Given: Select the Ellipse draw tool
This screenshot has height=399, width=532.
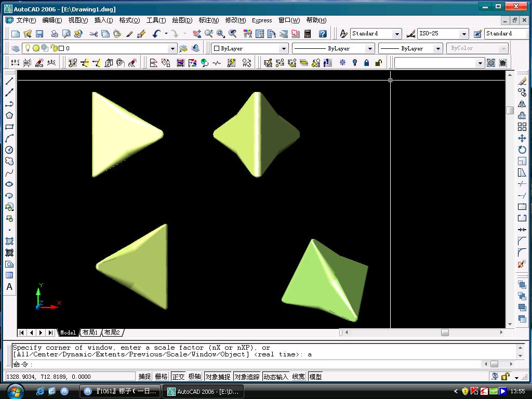Looking at the screenshot, I should 9,184.
